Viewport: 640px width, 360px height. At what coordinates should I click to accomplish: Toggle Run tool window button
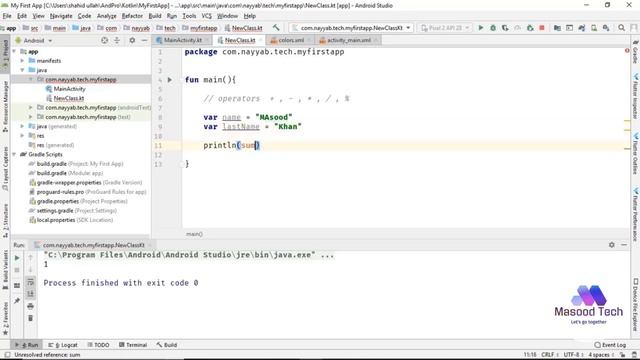click(x=27, y=345)
